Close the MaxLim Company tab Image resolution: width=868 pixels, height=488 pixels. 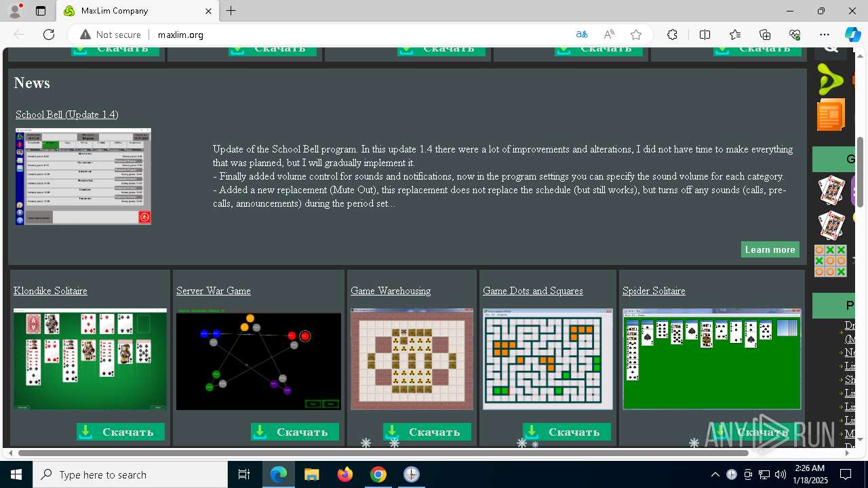[x=209, y=11]
